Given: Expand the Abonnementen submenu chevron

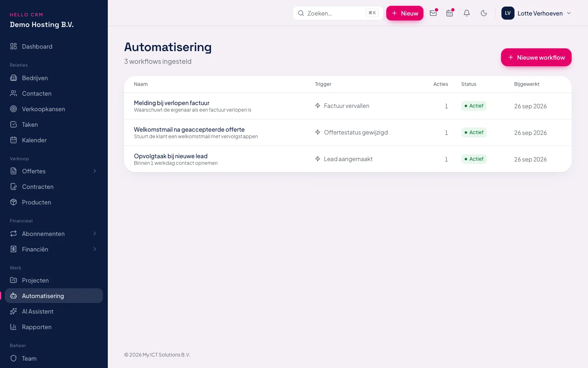Looking at the screenshot, I should [95, 233].
